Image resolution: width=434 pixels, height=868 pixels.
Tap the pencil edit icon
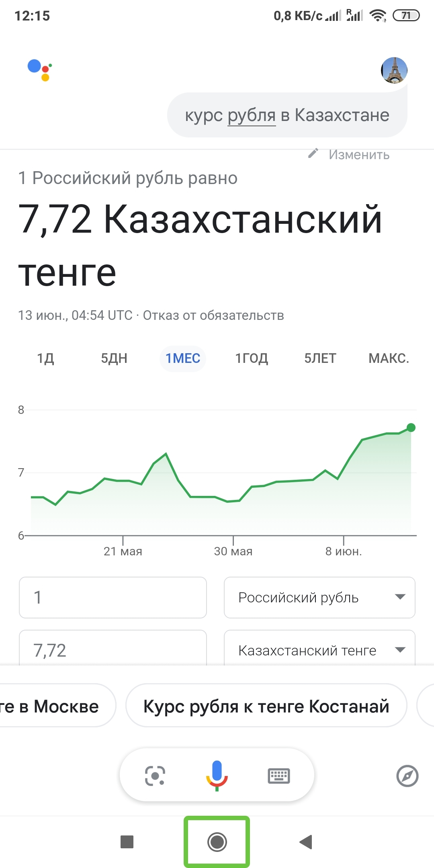(313, 154)
